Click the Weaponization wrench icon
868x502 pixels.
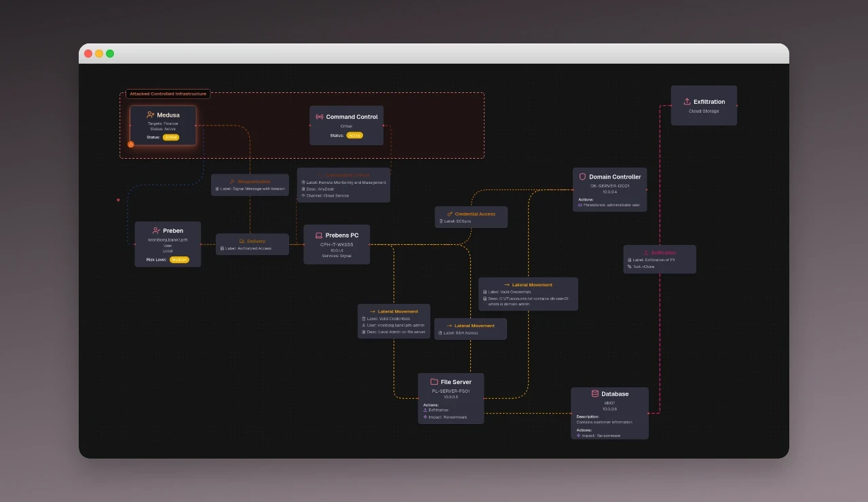232,182
